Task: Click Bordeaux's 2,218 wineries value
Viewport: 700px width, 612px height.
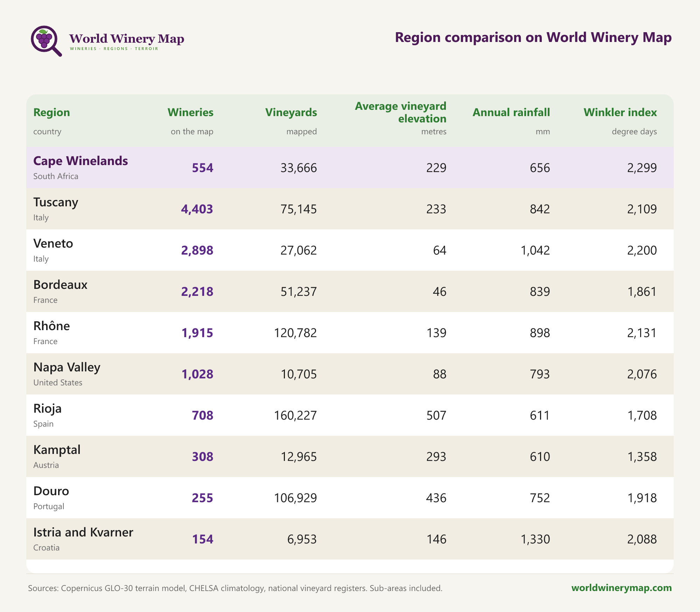Action: click(x=197, y=292)
